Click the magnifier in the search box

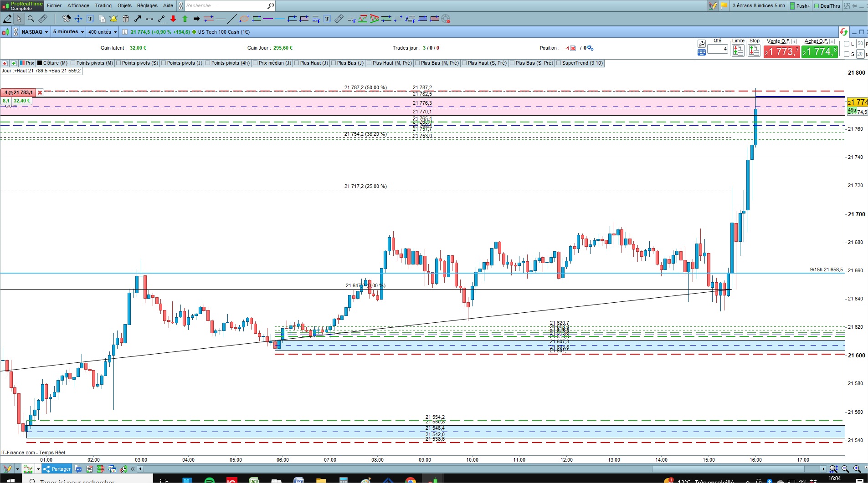coord(270,5)
